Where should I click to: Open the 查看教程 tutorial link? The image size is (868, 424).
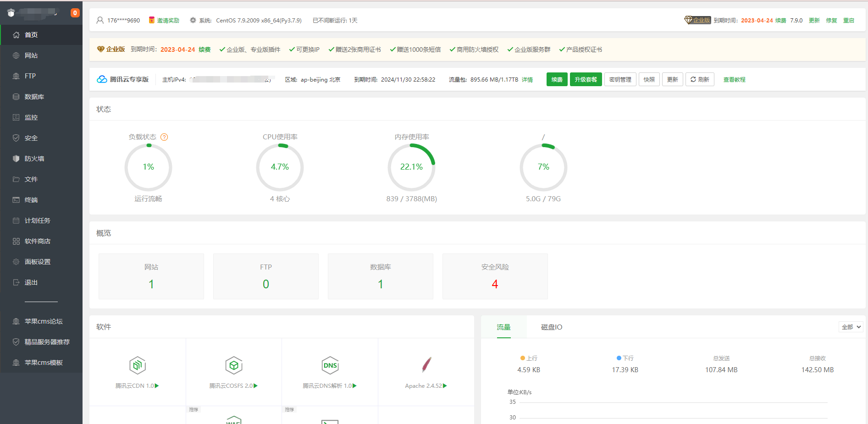point(734,80)
